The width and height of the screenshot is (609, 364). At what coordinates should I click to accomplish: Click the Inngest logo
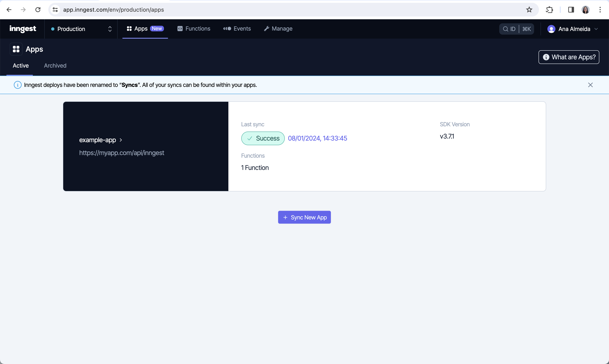coord(23,29)
